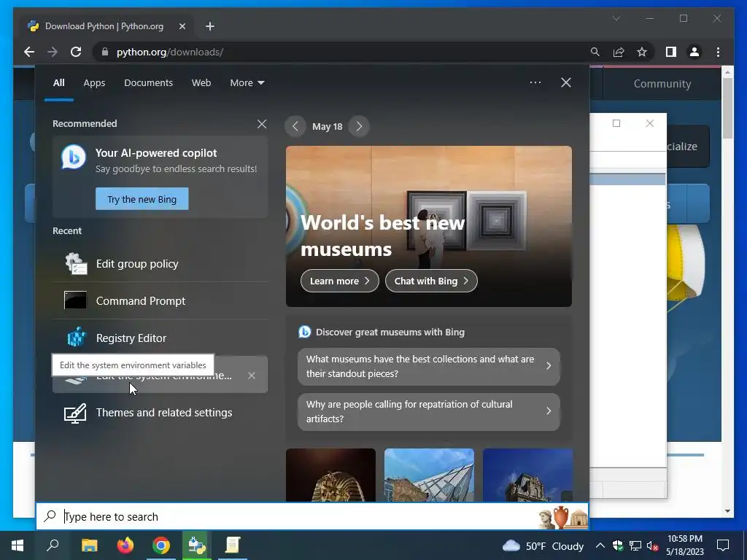Screen dimensions: 747x560
Task: Click the Bing copilot logo
Action: click(74, 157)
